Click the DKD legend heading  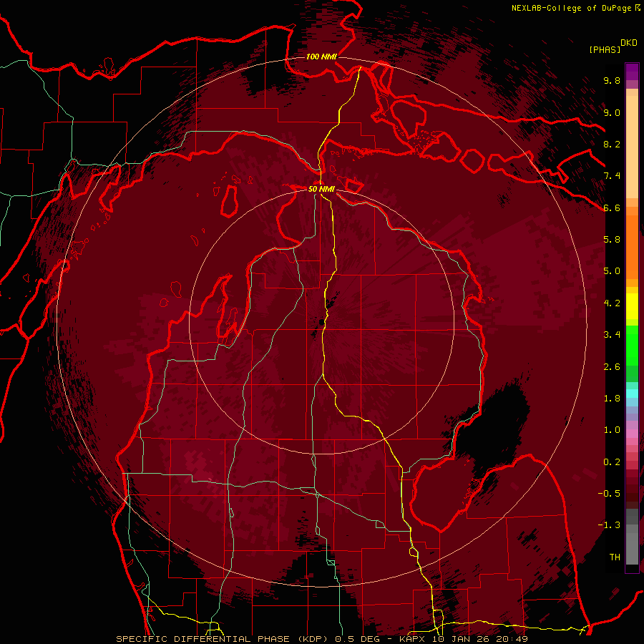(x=628, y=43)
